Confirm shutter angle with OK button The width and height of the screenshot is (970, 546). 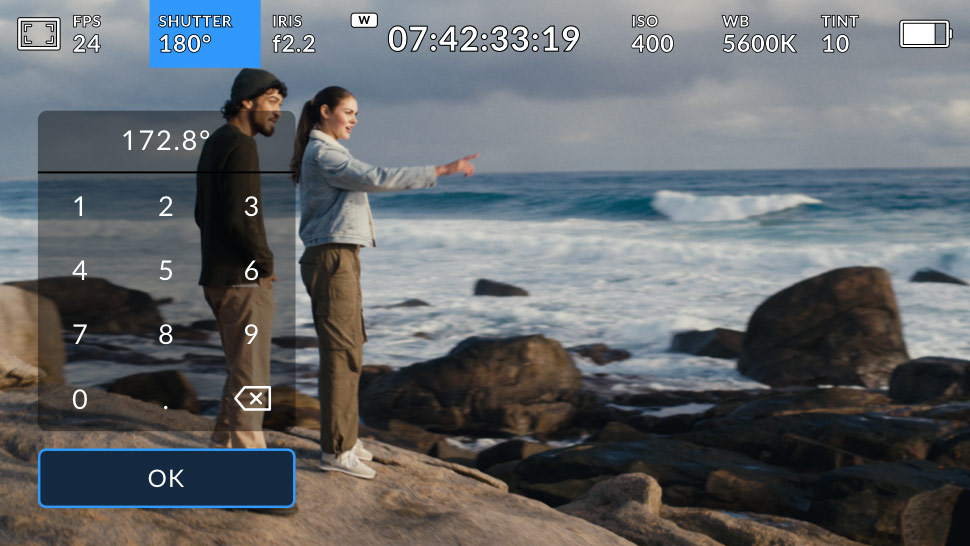click(x=166, y=478)
